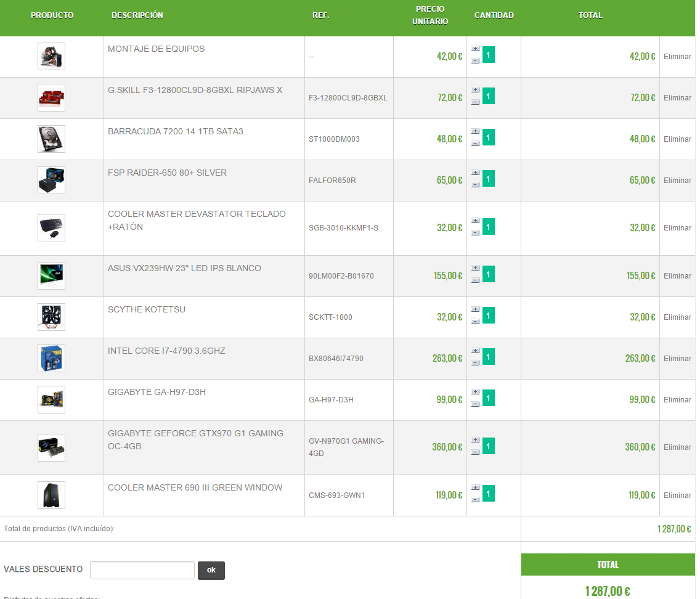Decrease quantity of GIGABYTE GTX970 graphics card

coord(475,452)
